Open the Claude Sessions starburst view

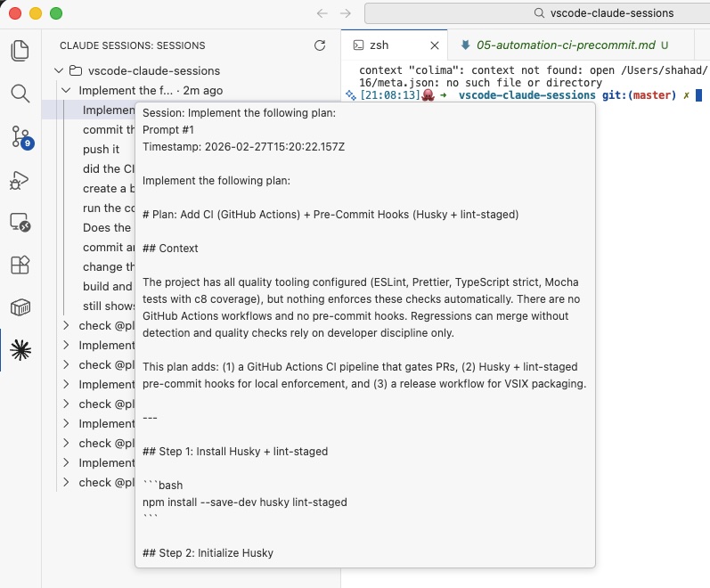tap(20, 350)
